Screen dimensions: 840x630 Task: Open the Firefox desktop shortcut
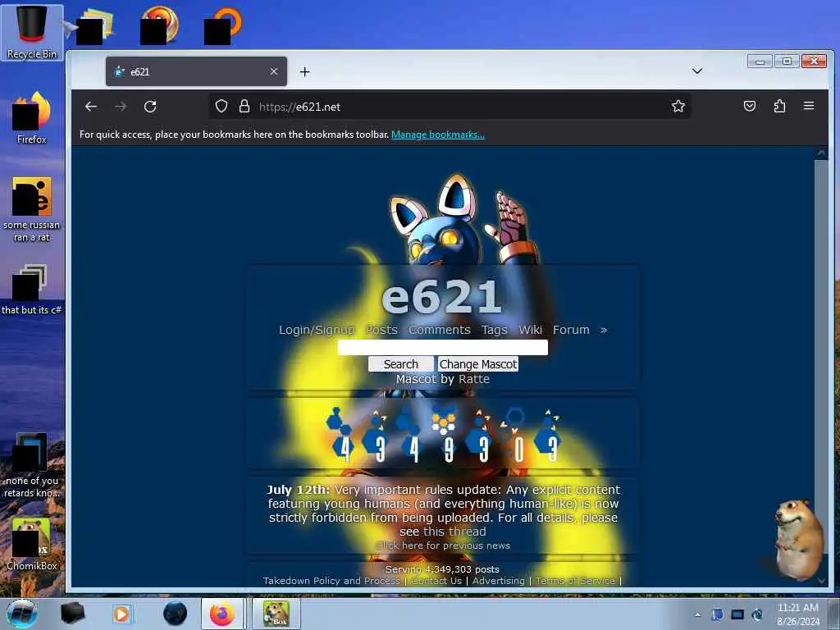coord(32,118)
